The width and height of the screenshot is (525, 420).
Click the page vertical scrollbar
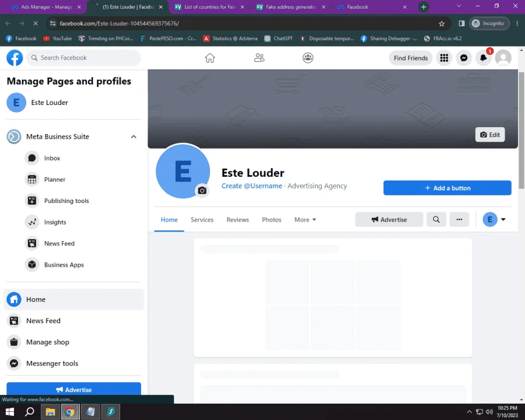click(x=521, y=130)
